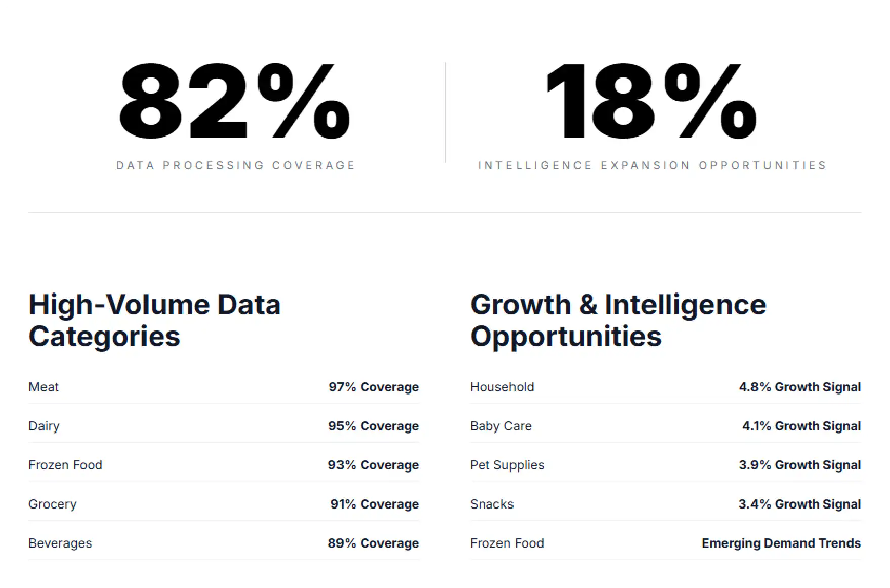Screen dimensions: 890x588
Task: Click the 97% Coverage value
Action: 374,387
